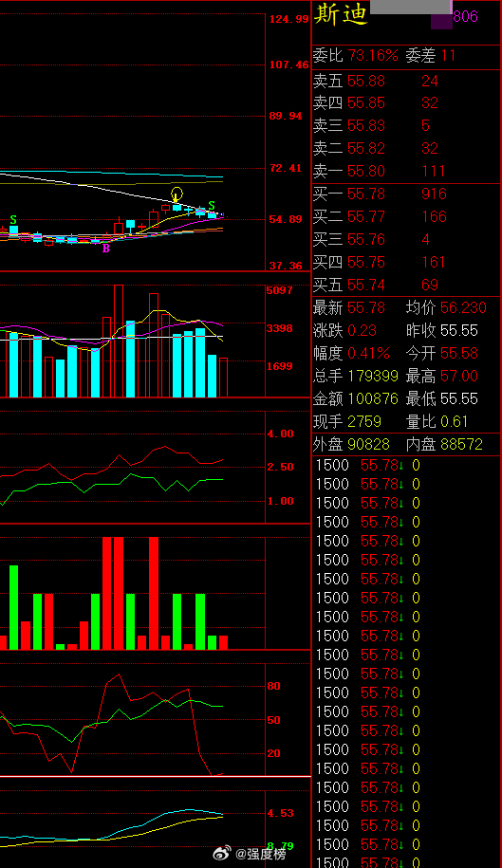Click the 昨收 previous close 55.55
This screenshot has width=502, height=868.
click(459, 330)
